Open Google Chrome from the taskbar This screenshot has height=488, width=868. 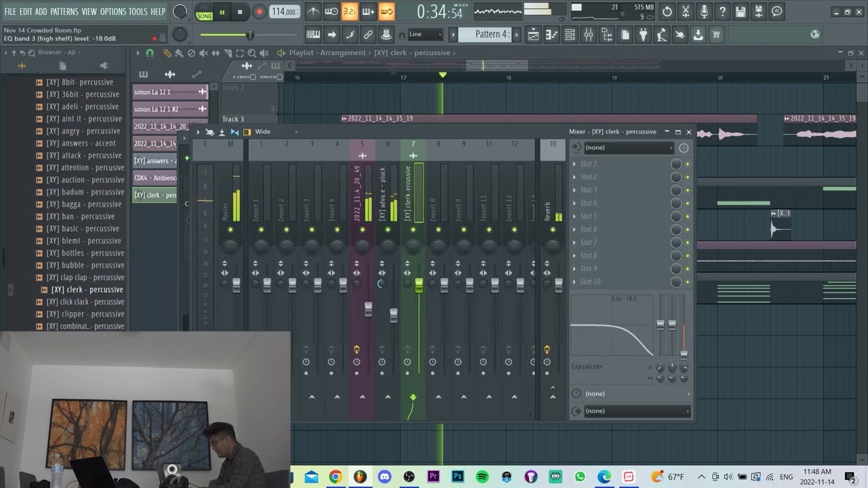pos(336,476)
